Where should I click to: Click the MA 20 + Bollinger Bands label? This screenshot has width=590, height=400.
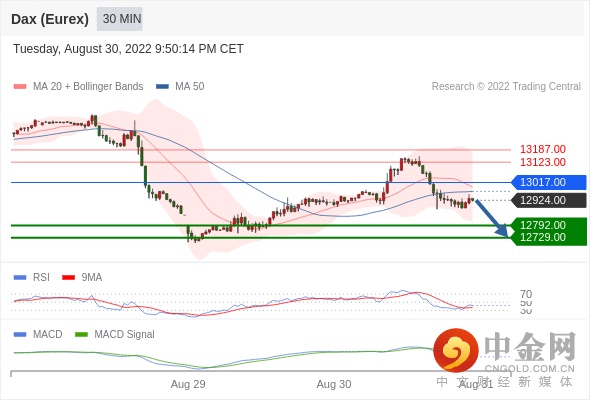(x=88, y=87)
